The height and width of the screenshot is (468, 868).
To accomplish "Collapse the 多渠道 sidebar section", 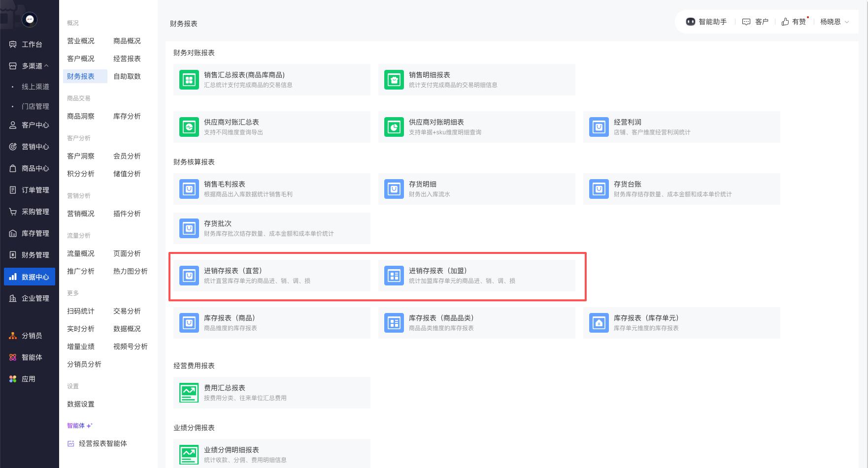I will point(46,66).
